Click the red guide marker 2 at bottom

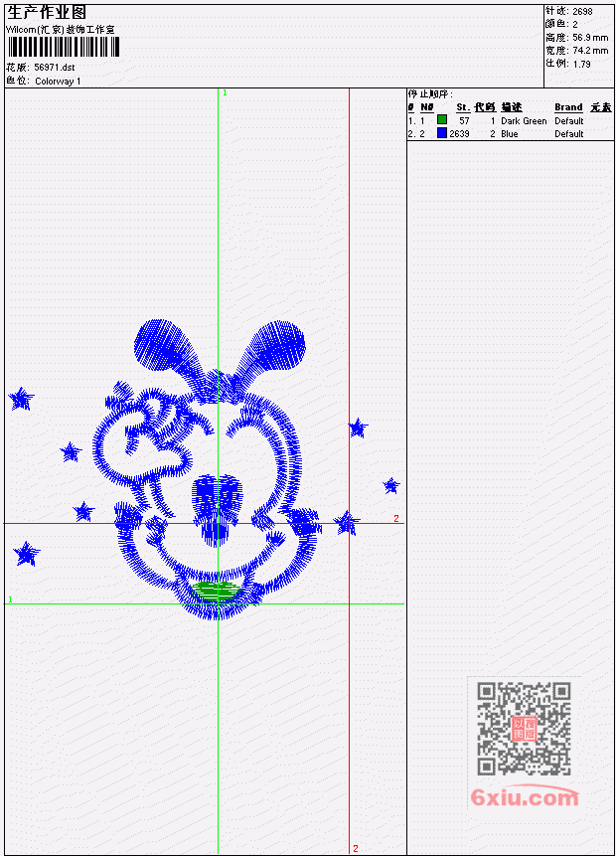(356, 848)
